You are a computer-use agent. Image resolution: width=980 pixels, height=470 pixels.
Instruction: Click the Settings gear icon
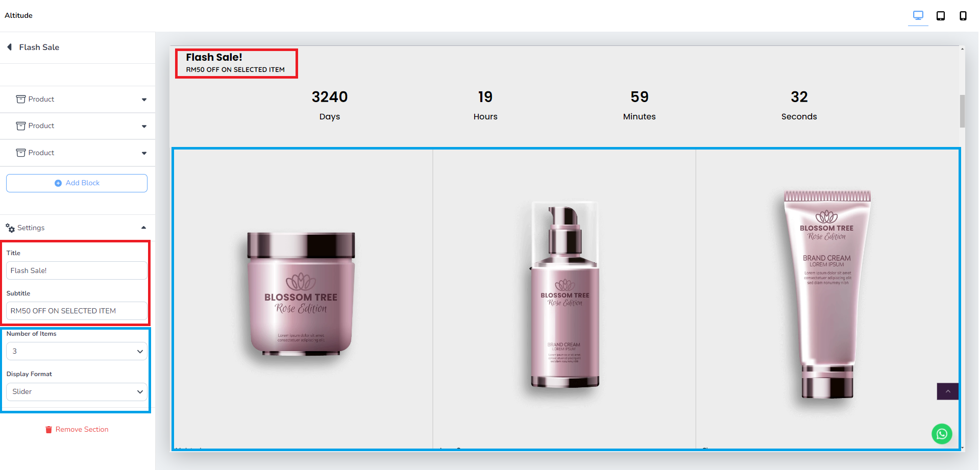10,228
